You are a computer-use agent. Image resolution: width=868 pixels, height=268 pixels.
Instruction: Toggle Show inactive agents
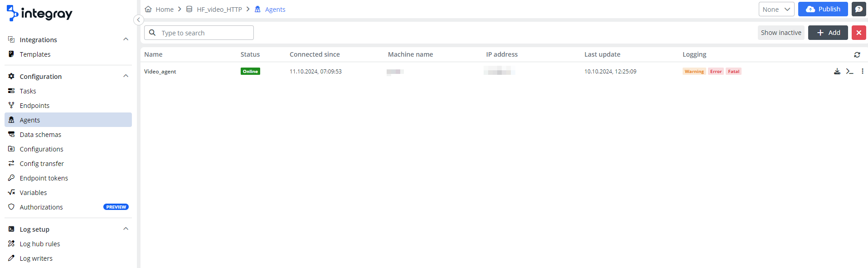tap(781, 33)
